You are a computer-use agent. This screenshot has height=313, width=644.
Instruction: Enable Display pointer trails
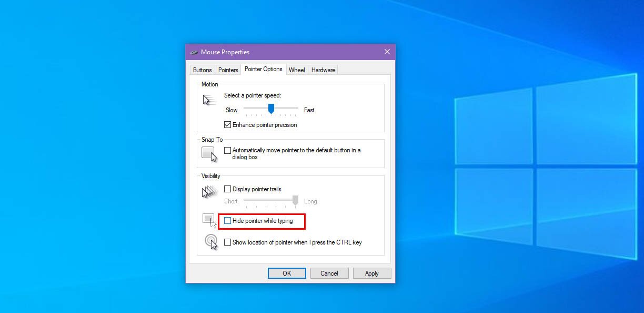pos(227,189)
